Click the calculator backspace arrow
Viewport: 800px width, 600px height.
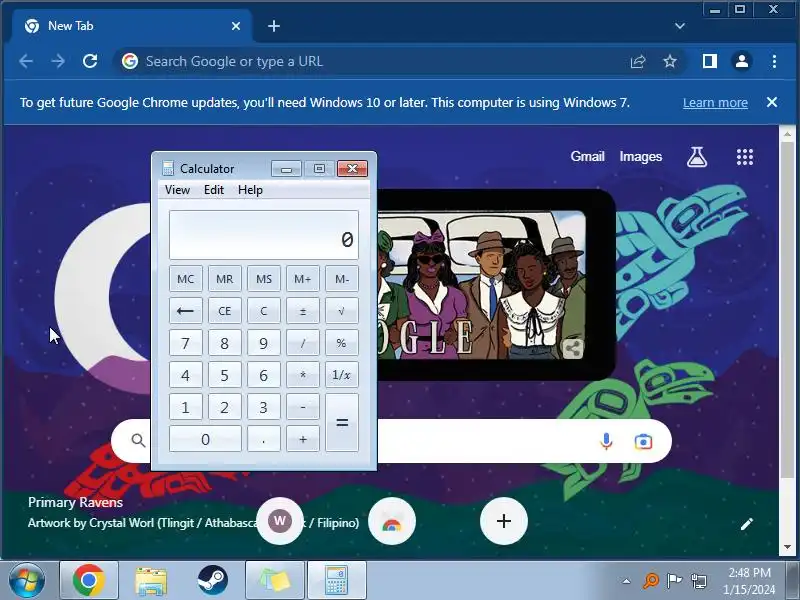[186, 311]
